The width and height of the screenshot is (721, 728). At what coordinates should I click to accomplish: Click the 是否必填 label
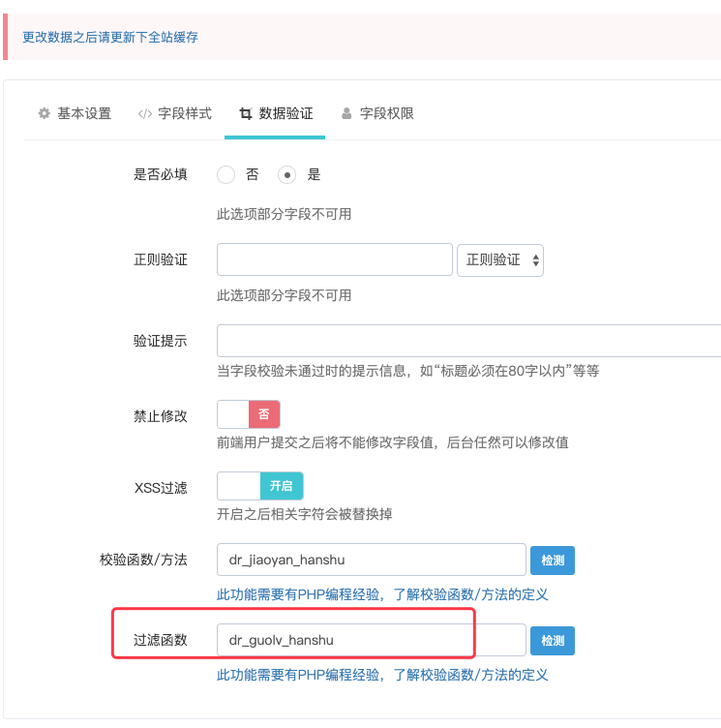161,174
